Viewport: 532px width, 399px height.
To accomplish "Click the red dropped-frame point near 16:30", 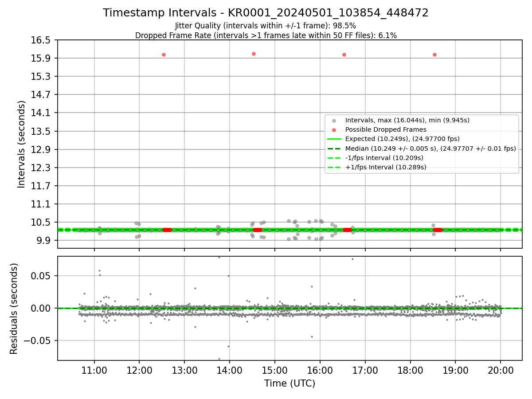I will pyautogui.click(x=344, y=55).
